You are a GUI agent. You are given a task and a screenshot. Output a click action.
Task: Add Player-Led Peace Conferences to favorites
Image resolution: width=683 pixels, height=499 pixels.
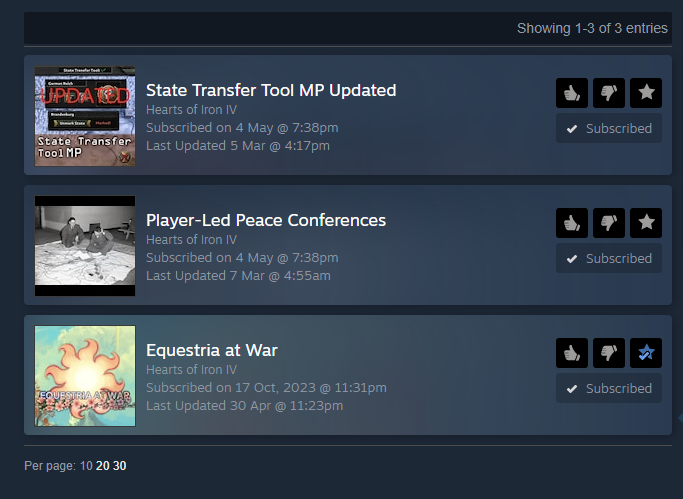[x=646, y=223]
